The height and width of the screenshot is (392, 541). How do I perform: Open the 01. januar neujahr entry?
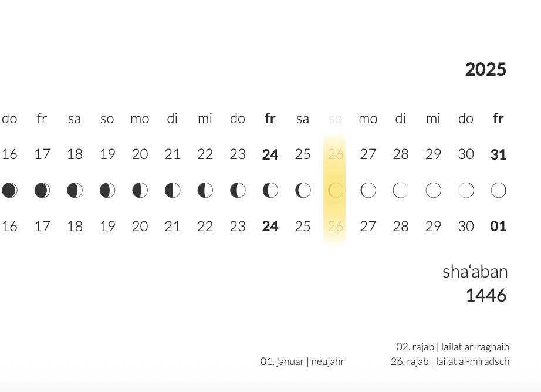coord(302,361)
